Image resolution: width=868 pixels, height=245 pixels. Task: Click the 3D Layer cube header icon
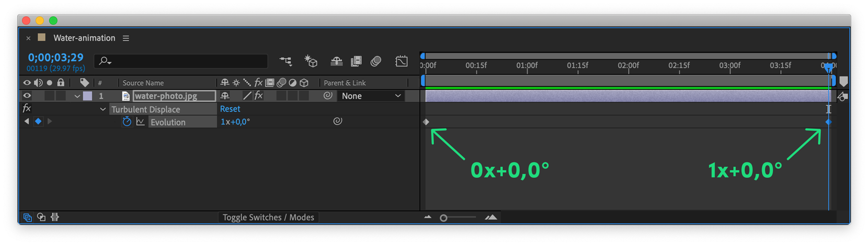pyautogui.click(x=304, y=83)
